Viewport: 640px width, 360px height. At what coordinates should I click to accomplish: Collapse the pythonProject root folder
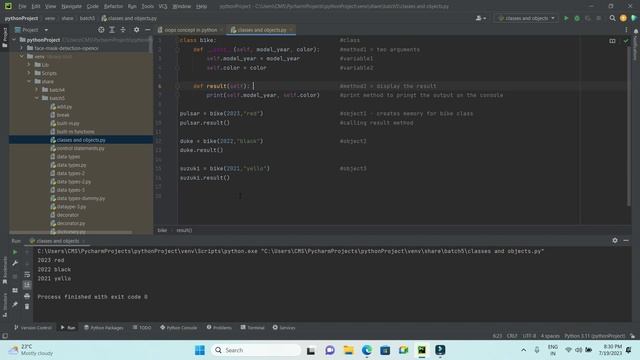(14, 40)
